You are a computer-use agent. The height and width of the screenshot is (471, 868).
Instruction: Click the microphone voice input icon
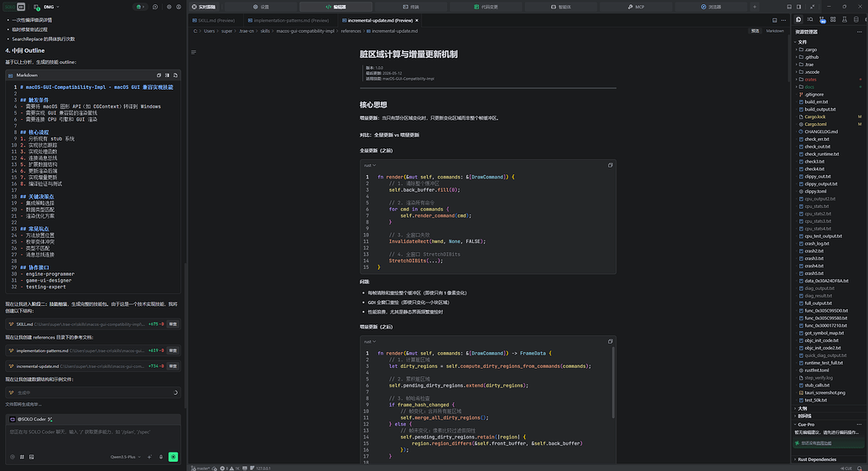point(161,457)
